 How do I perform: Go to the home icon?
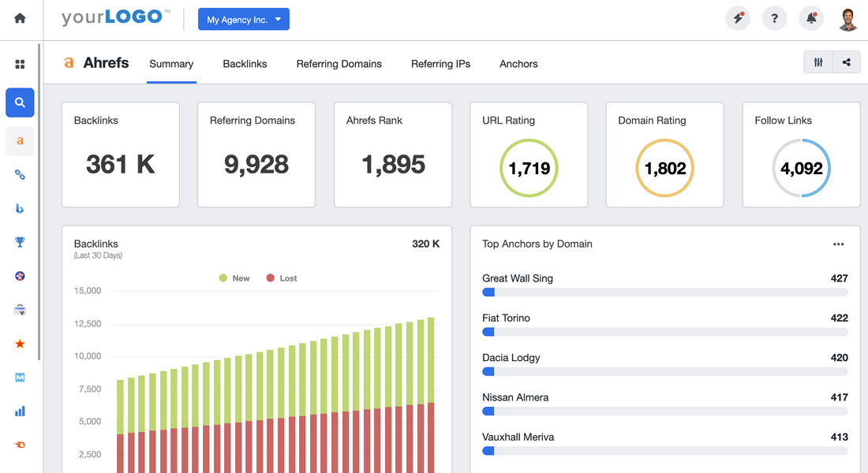20,18
